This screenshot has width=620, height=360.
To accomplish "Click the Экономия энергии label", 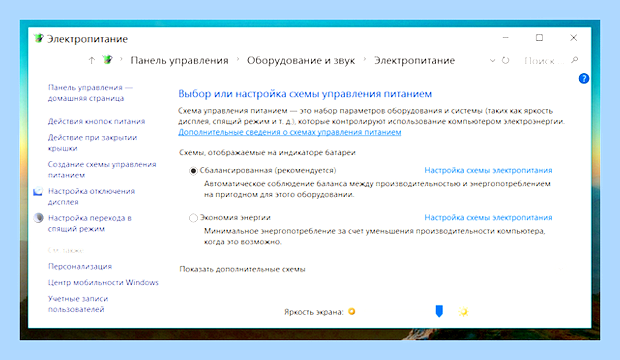I will 235,217.
